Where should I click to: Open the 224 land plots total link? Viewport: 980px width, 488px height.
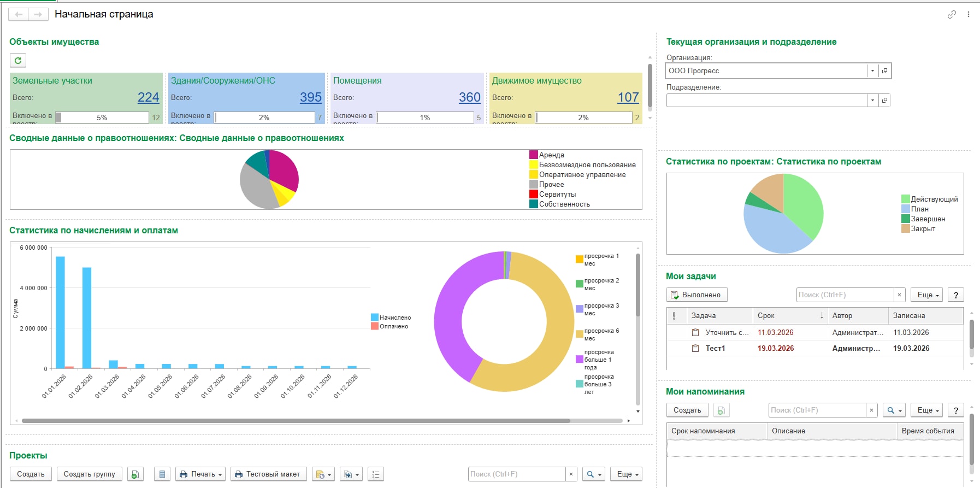(x=149, y=97)
